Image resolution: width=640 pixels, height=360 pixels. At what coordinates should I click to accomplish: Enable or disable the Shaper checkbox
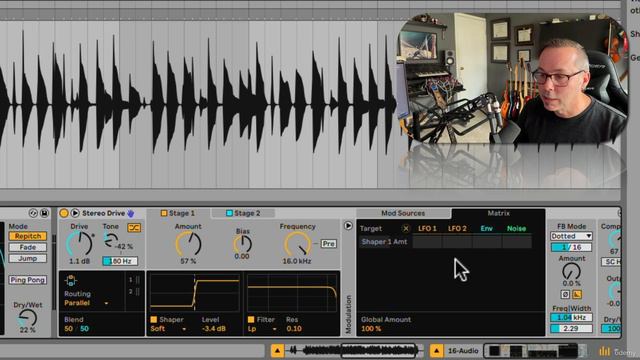[x=154, y=319]
